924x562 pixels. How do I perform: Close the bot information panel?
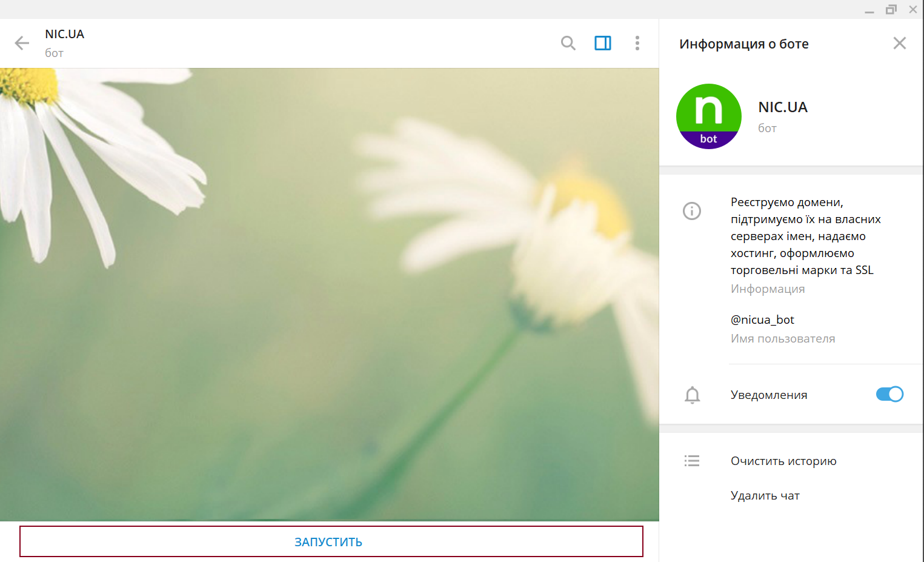tap(899, 43)
